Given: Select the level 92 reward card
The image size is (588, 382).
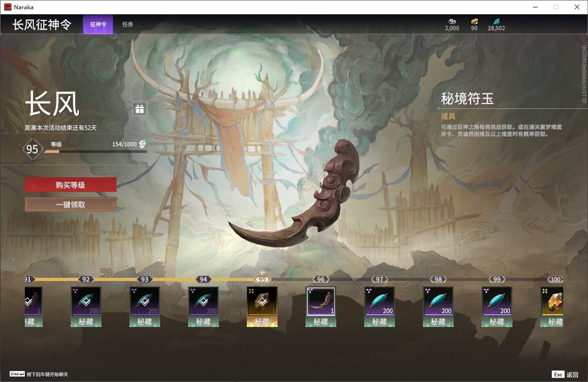Looking at the screenshot, I should coord(86,306).
